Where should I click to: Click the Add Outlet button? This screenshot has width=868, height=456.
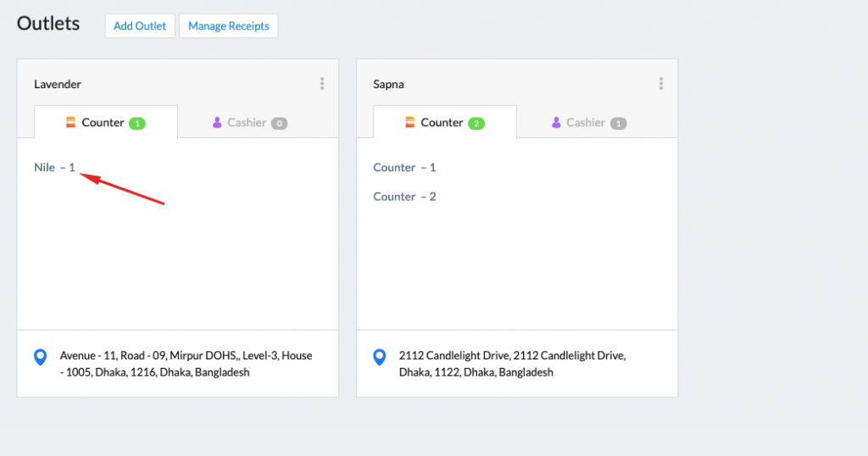[x=140, y=26]
